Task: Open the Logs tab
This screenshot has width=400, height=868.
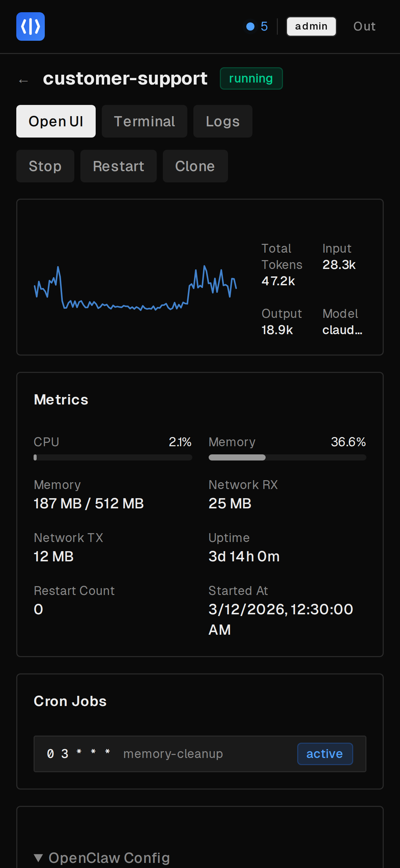Action: coord(223,121)
